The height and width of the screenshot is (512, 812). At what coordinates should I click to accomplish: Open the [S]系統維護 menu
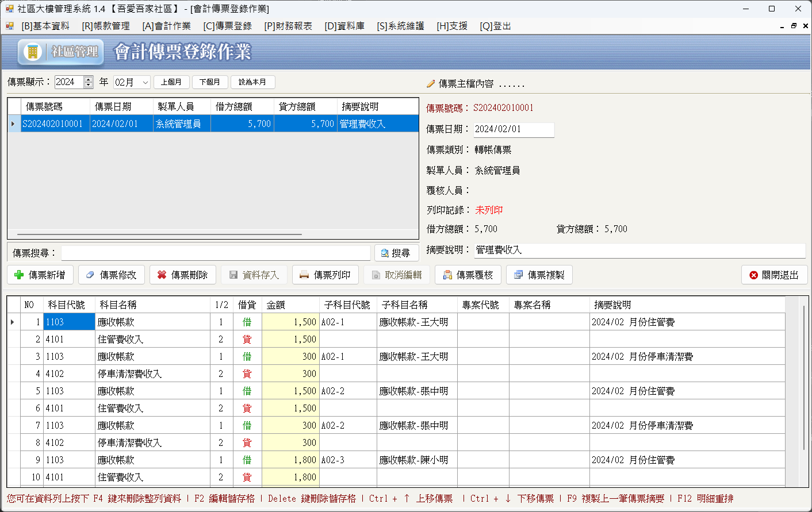pos(400,26)
